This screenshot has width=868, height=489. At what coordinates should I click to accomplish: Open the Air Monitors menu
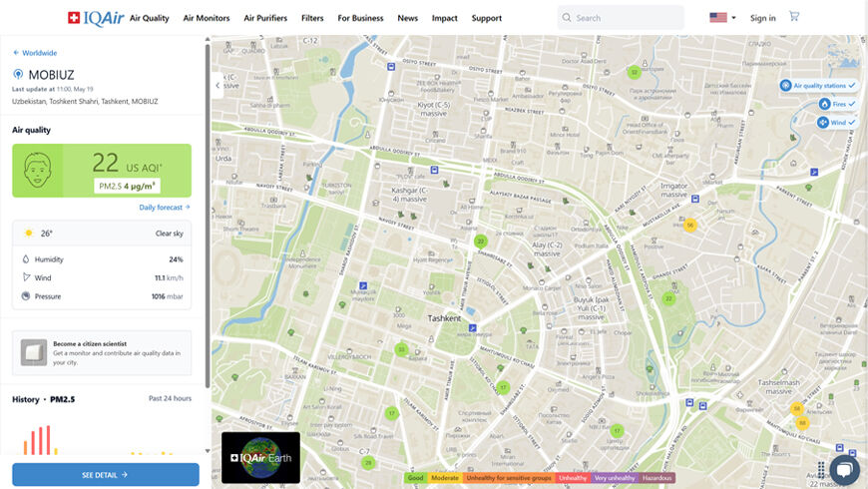pos(207,18)
